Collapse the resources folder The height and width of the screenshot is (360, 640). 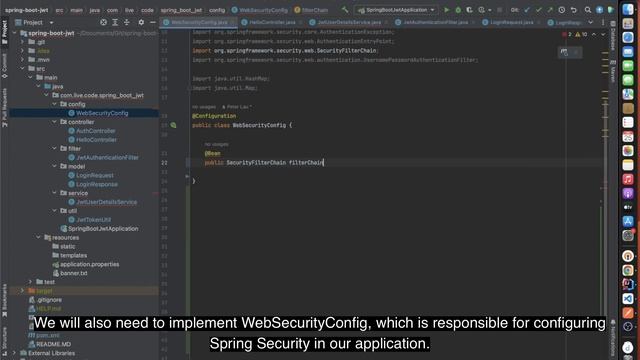(38, 237)
